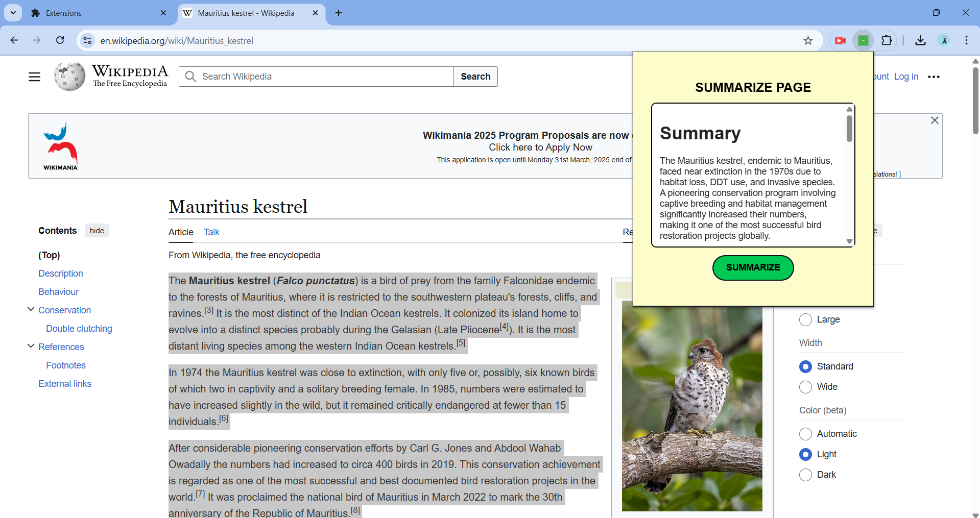
Task: Open site information icon in address bar
Action: click(87, 40)
